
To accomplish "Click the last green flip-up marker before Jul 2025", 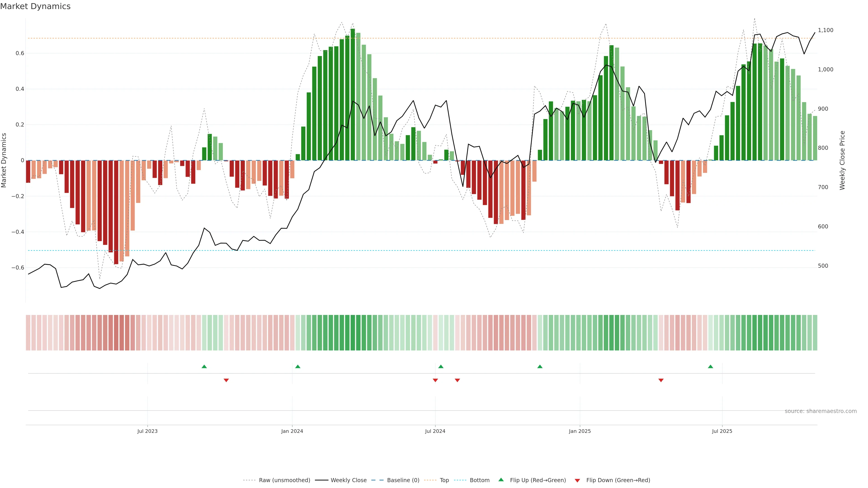I will point(710,366).
